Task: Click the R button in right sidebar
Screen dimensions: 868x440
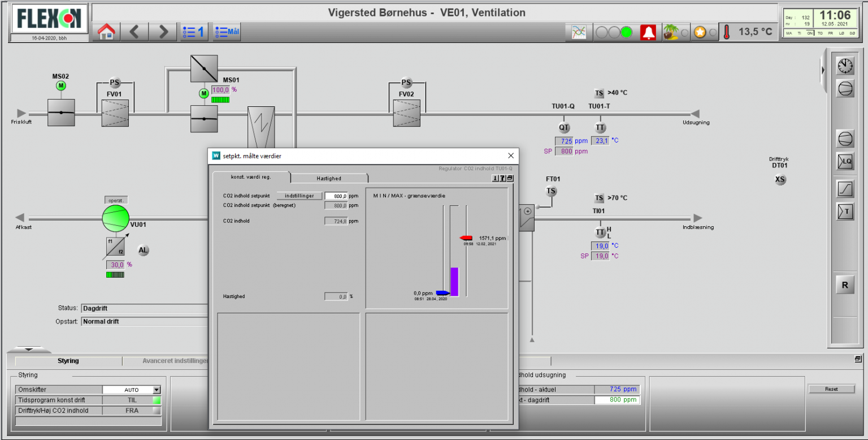Action: click(845, 285)
